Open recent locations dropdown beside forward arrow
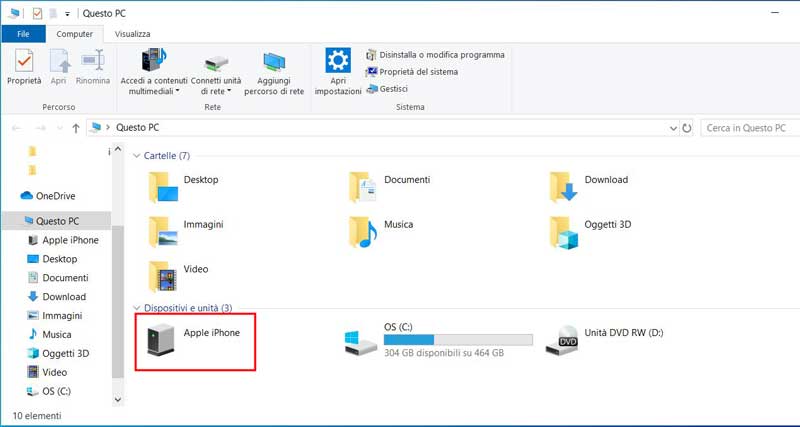Image resolution: width=800 pixels, height=427 pixels. pos(60,128)
